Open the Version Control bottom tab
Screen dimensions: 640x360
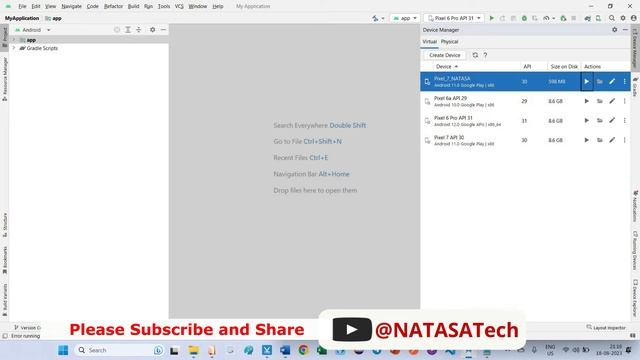point(28,327)
